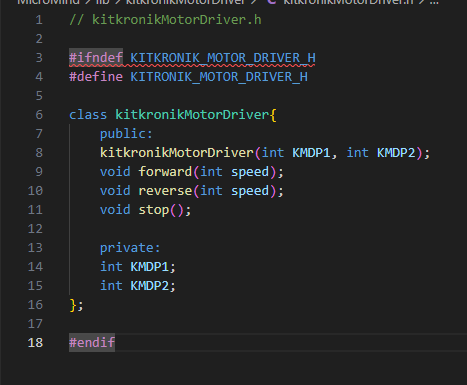Click the comment text on line 1
467x385 pixels.
click(165, 20)
